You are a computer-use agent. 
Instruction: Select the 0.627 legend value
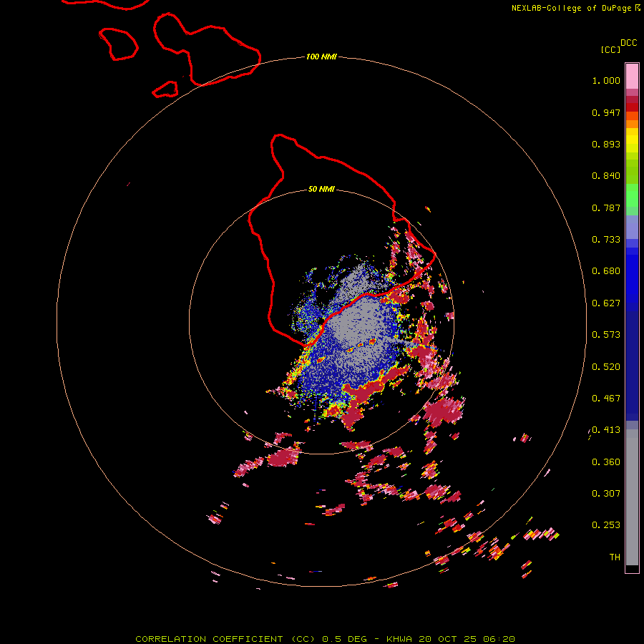606,303
